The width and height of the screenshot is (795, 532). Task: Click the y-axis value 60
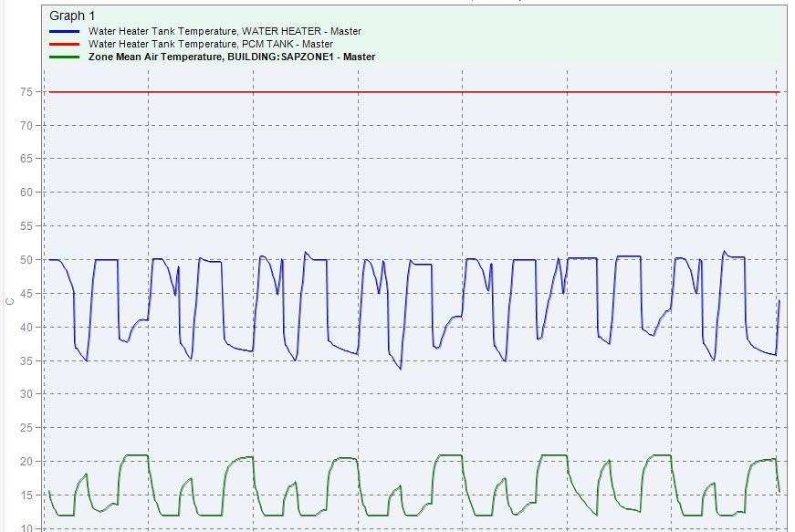coord(26,192)
